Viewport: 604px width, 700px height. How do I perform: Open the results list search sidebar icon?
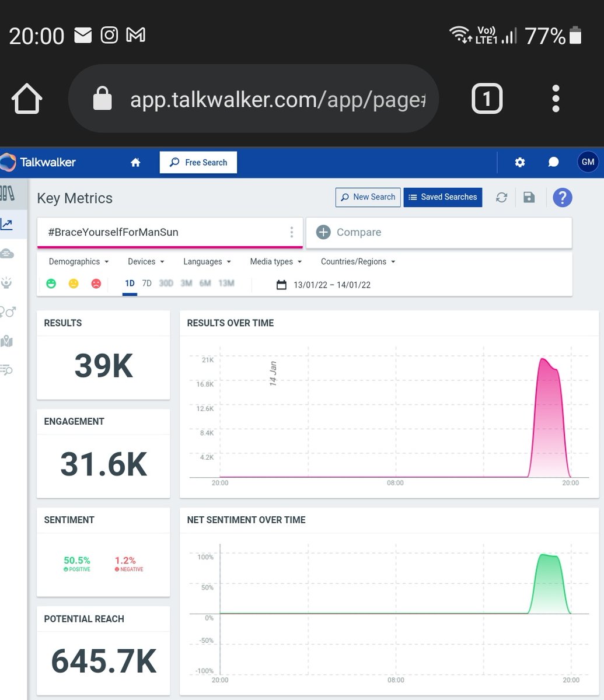click(x=7, y=369)
